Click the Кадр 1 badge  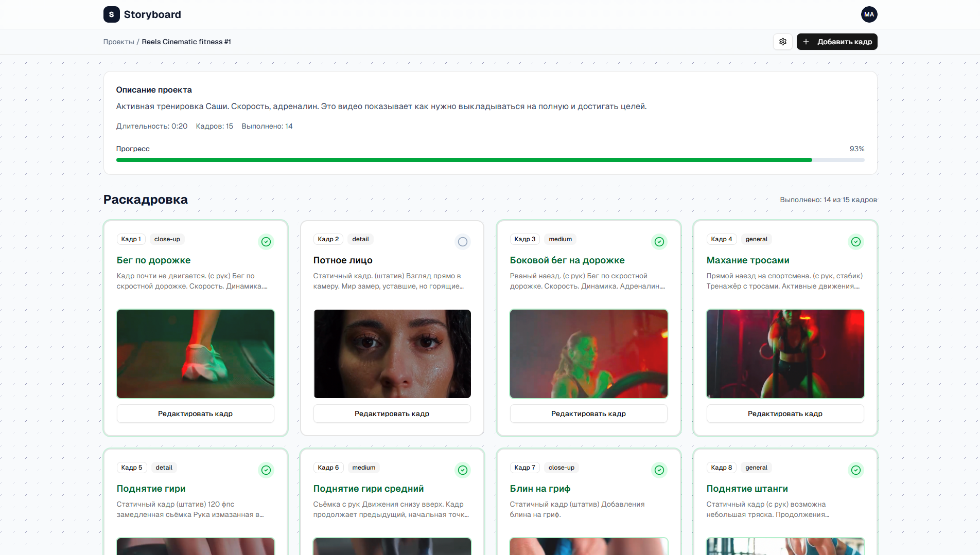[131, 239]
